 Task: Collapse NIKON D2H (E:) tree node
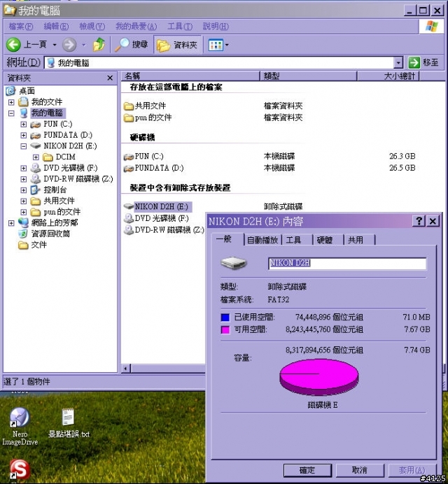tap(24, 146)
